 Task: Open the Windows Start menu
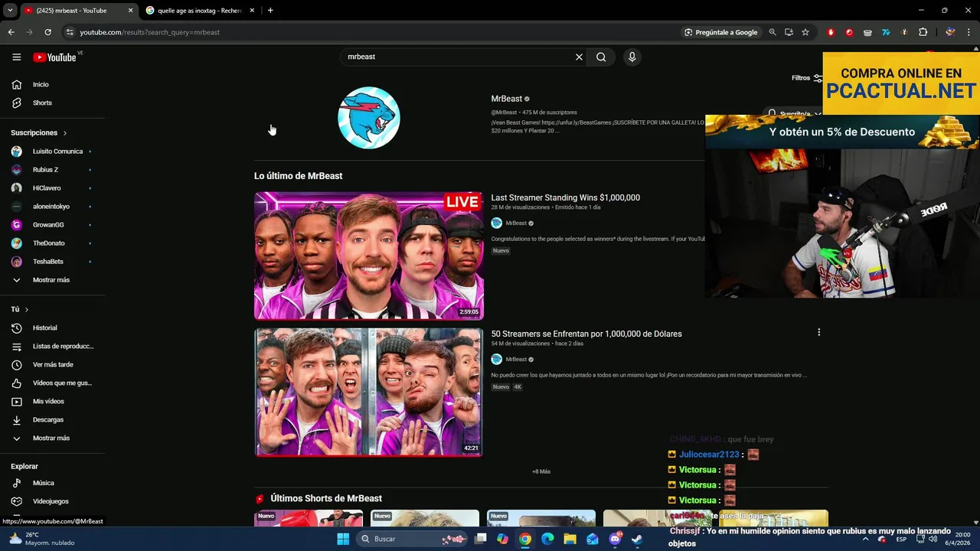click(x=342, y=539)
